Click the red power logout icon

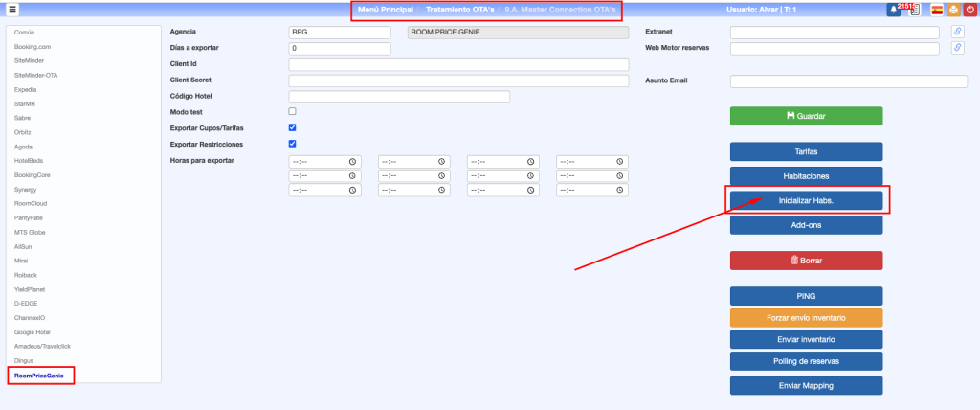969,10
